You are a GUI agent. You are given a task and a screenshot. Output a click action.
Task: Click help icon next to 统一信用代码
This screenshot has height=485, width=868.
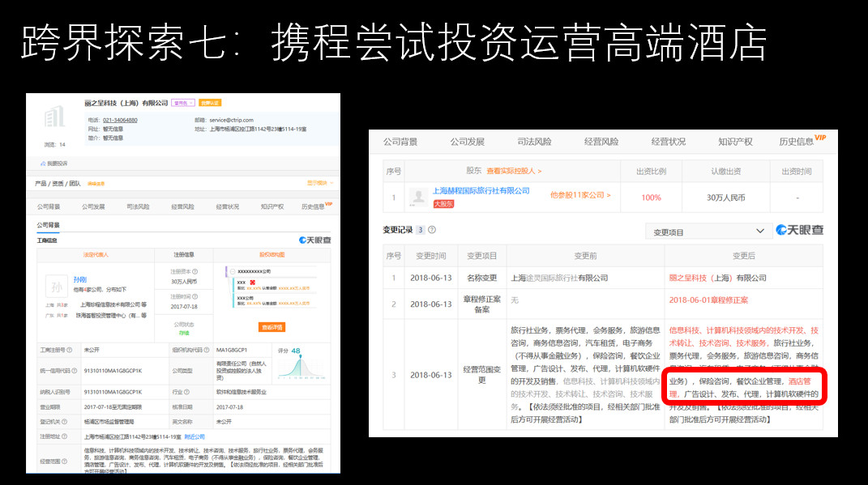point(75,371)
